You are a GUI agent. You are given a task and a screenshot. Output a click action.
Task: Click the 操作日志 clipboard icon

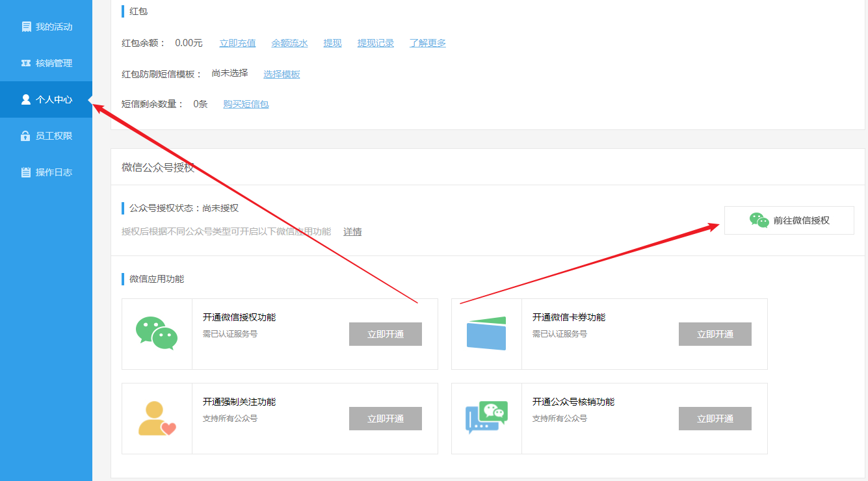(26, 172)
